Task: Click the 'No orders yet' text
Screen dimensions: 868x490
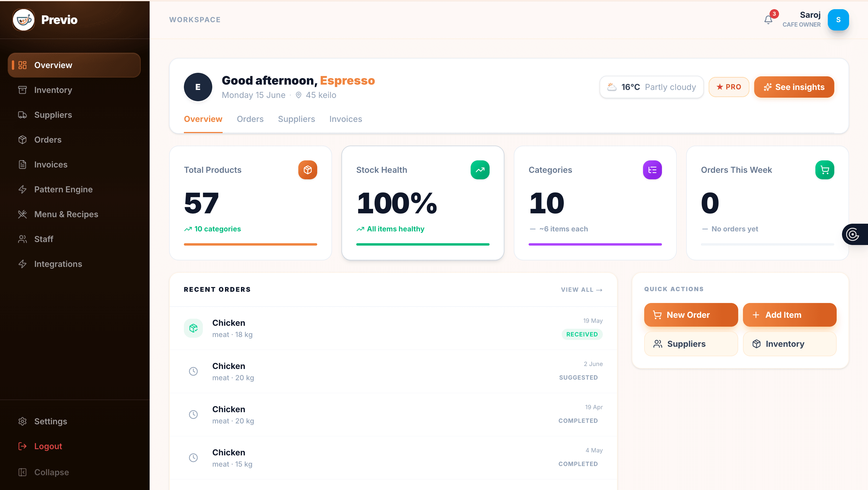Action: [x=735, y=229]
